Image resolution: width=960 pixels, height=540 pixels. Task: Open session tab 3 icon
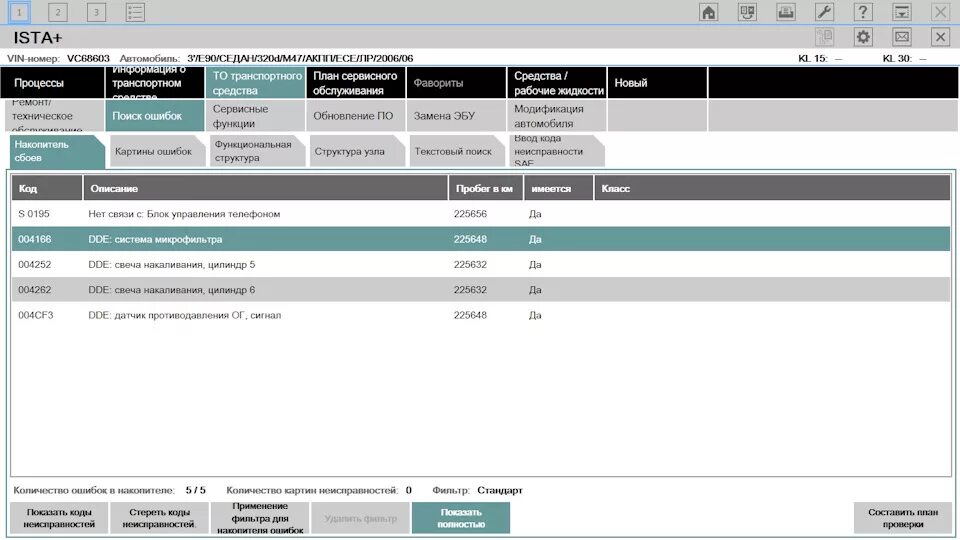[96, 12]
